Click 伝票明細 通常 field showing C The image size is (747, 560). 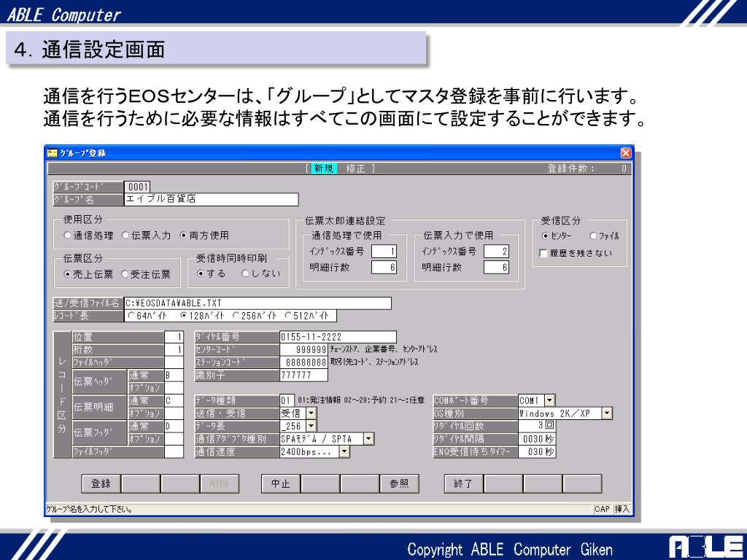point(174,401)
